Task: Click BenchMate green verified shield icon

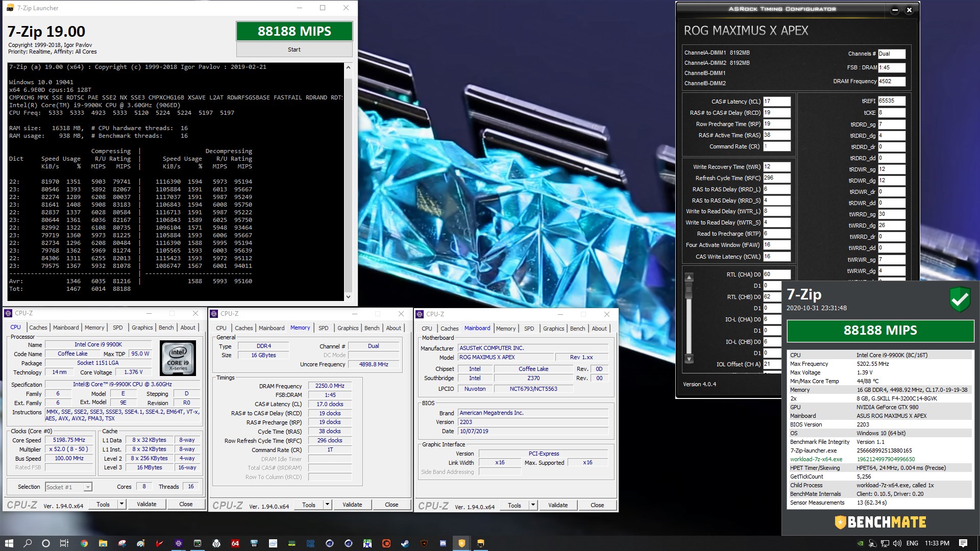Action: point(960,299)
